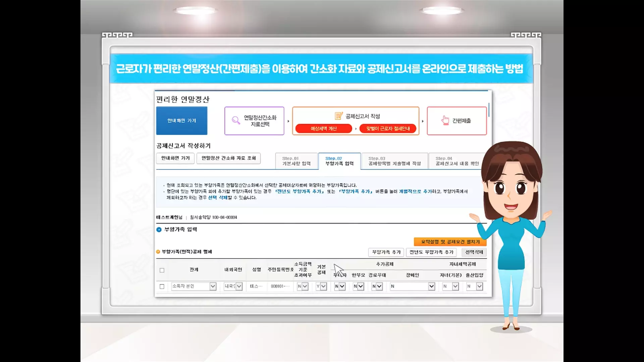Click 연말정산 간소화 자료 조회 button
Screen dimensions: 644x362
[x=229, y=158]
